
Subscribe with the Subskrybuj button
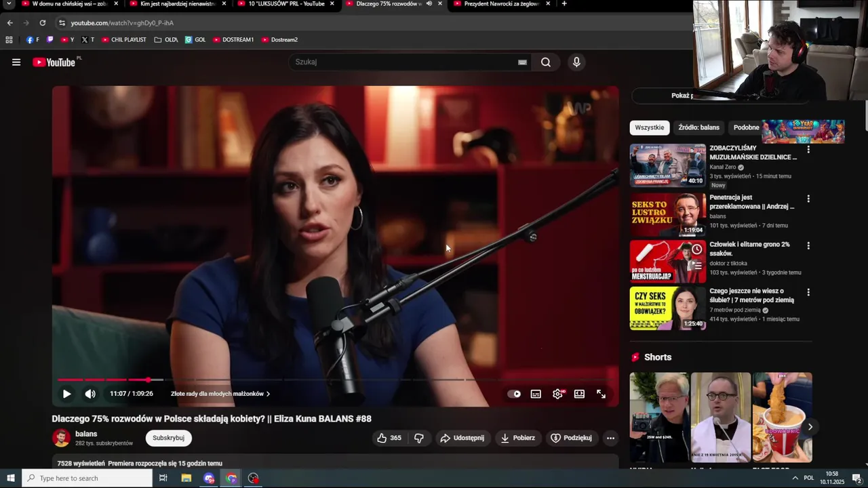coord(169,438)
